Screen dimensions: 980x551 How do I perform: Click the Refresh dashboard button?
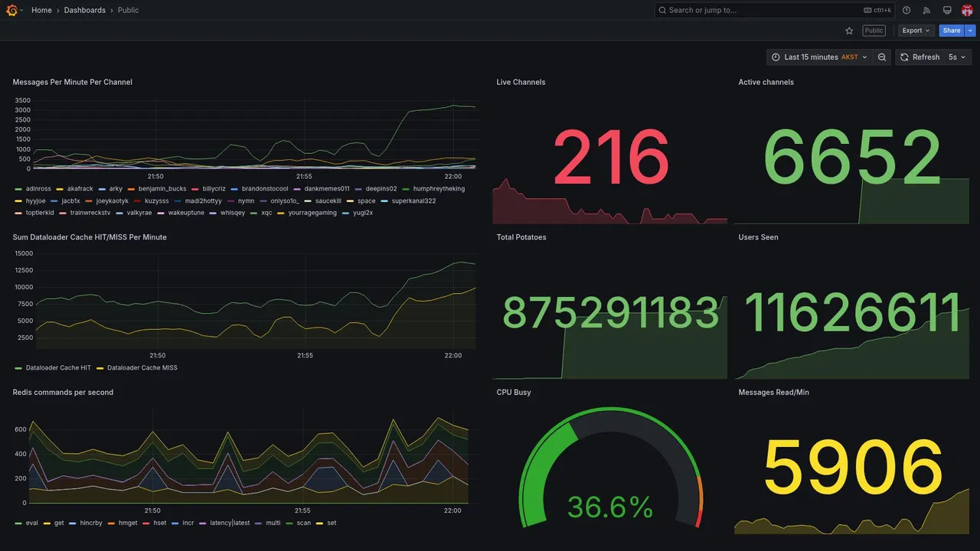click(919, 57)
